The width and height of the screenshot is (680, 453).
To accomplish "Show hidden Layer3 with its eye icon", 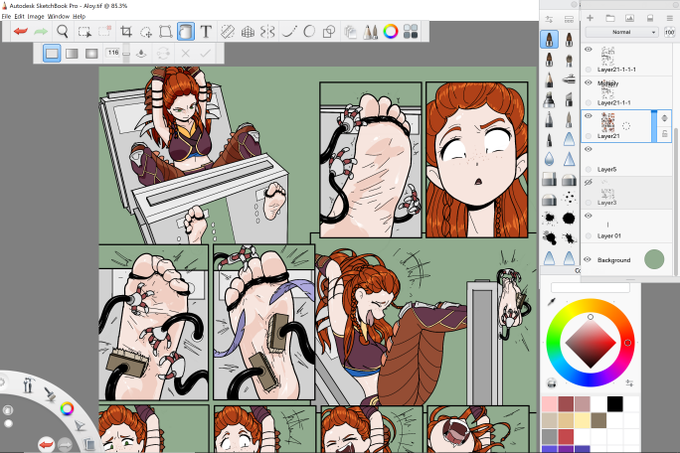I will [588, 183].
